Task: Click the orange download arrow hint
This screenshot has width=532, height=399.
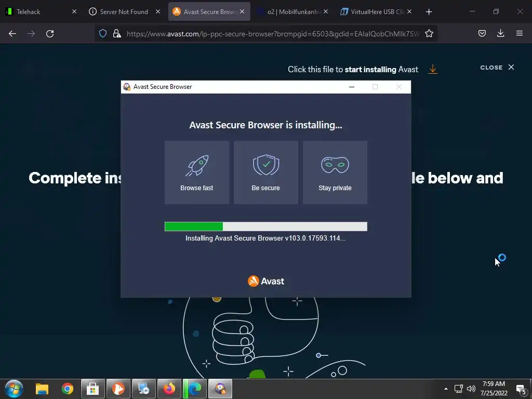Action: point(433,69)
